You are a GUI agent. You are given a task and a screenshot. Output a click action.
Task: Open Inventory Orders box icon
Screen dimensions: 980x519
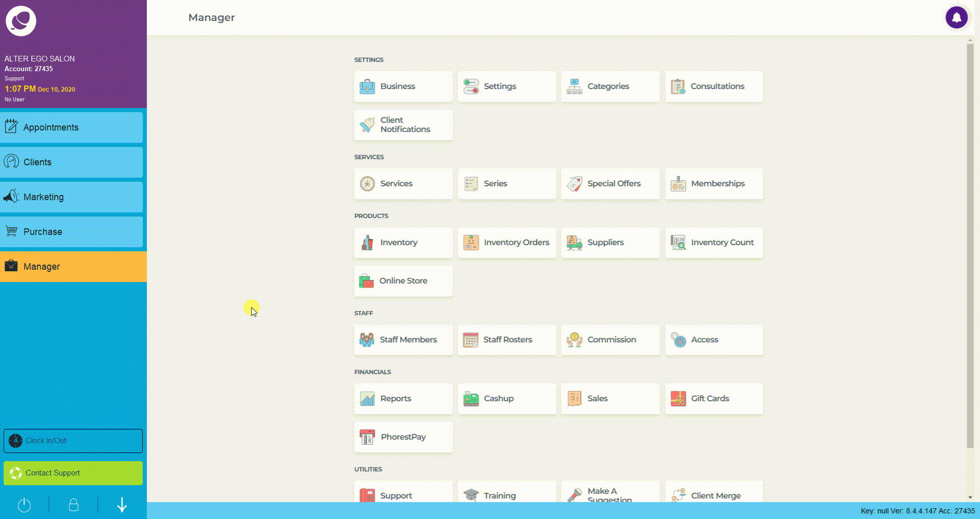[x=471, y=243]
